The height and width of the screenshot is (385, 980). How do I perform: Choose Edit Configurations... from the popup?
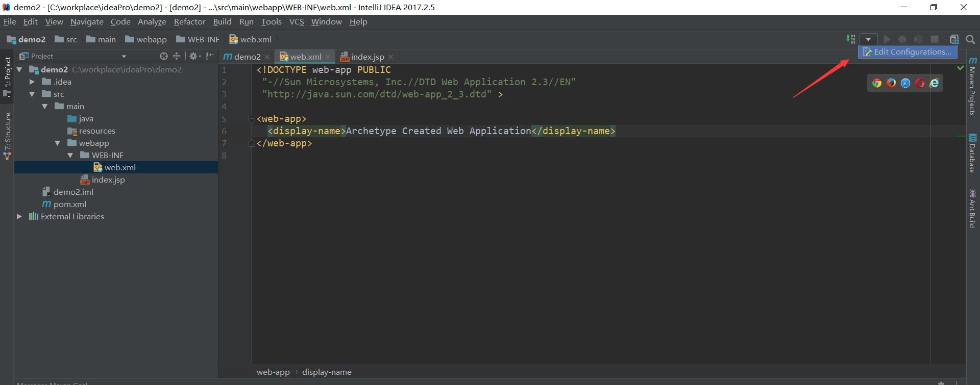[908, 52]
